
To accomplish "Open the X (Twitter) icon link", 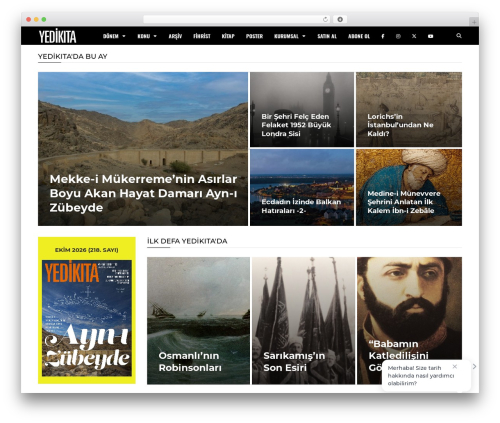I will [414, 36].
